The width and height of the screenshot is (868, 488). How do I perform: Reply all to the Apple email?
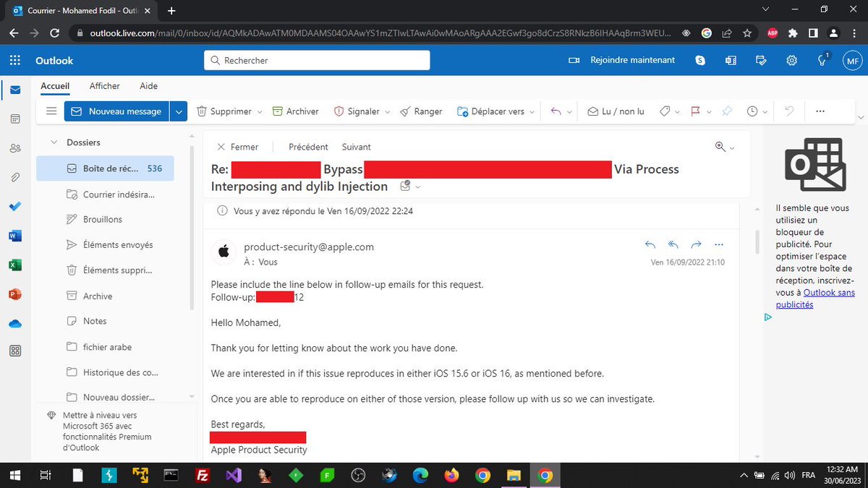click(673, 244)
